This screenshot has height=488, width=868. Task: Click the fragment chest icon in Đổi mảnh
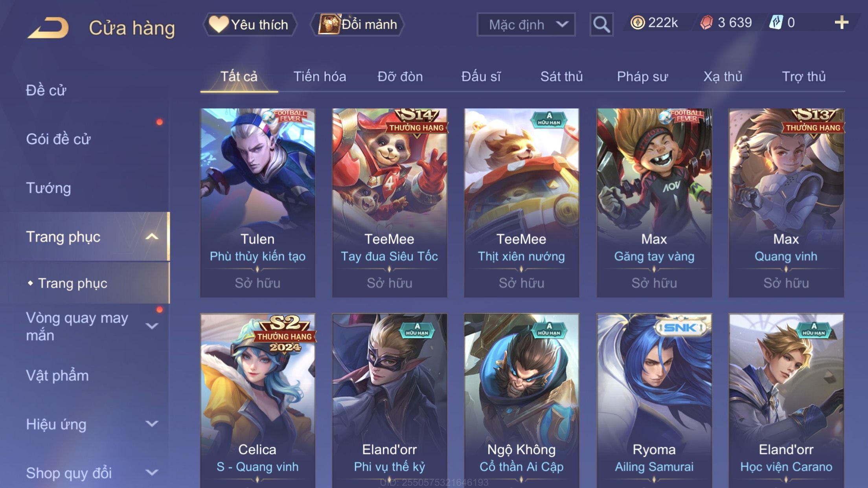coord(329,24)
